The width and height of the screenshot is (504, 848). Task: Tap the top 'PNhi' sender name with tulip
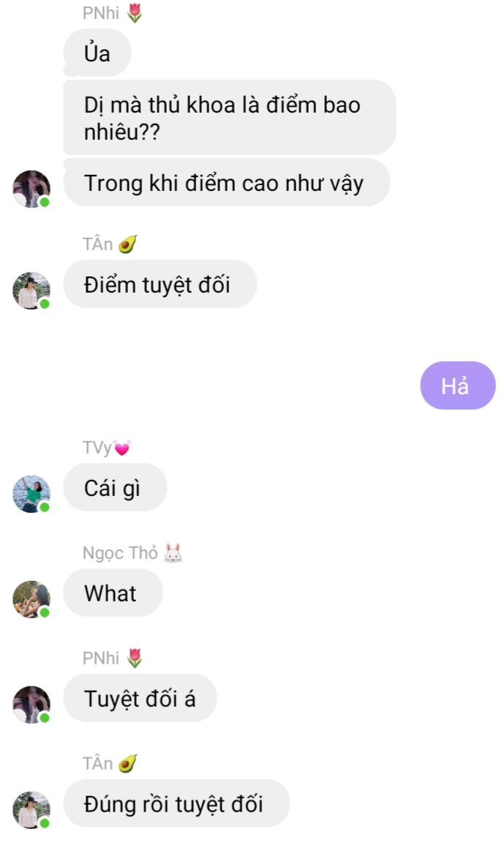[x=113, y=12]
